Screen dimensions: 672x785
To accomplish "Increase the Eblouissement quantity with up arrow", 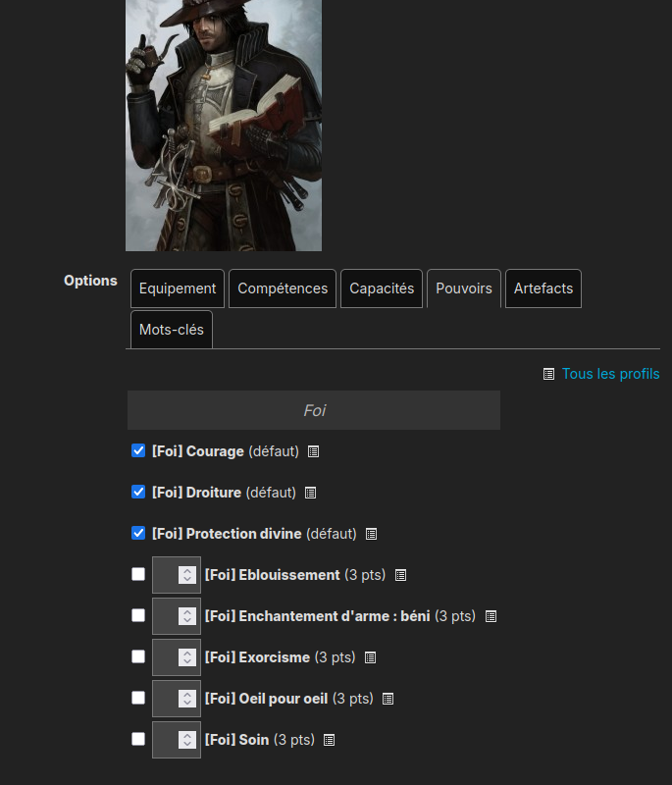I will (x=187, y=571).
